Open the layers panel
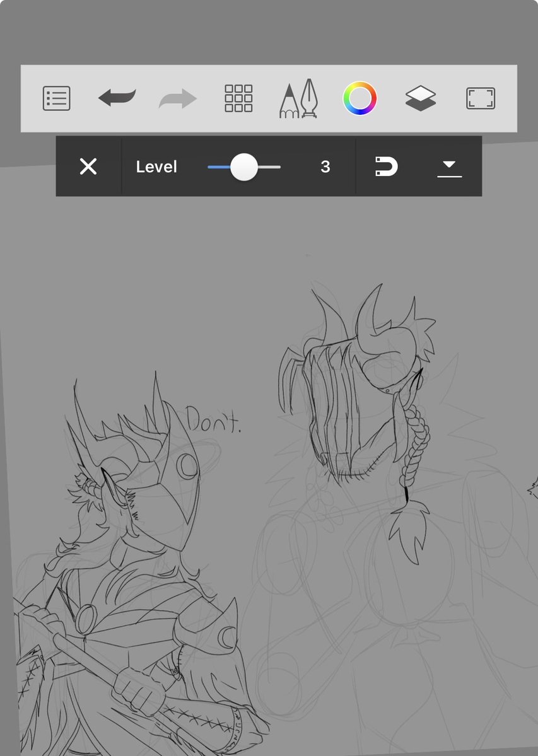Screen dimensions: 538x756 [421, 98]
